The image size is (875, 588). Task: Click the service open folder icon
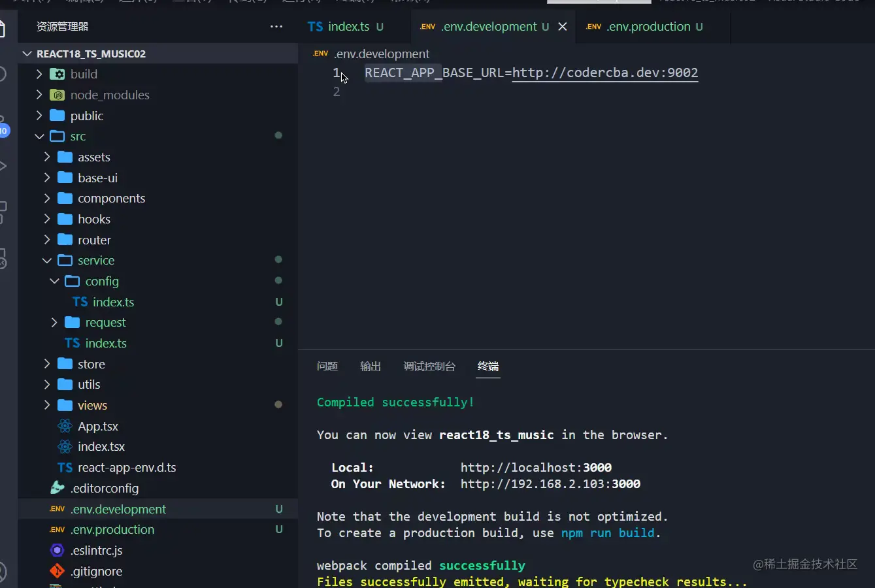point(65,260)
